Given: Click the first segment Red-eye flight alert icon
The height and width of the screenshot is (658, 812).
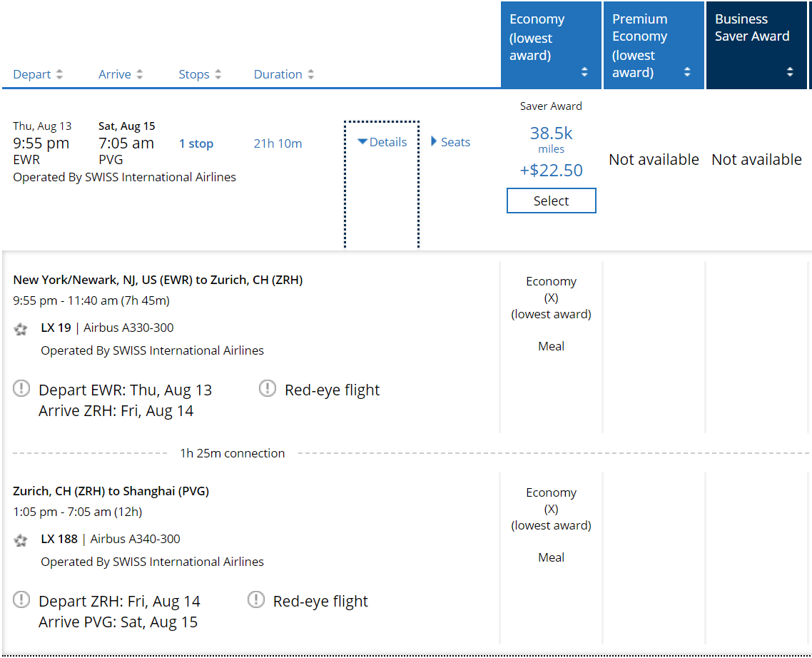Looking at the screenshot, I should [267, 388].
